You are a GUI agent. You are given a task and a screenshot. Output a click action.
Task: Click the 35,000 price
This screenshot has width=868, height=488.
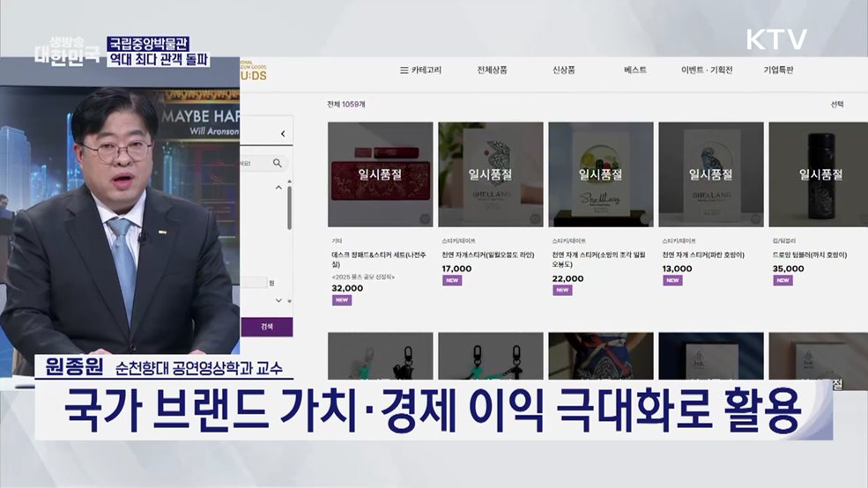tap(789, 269)
